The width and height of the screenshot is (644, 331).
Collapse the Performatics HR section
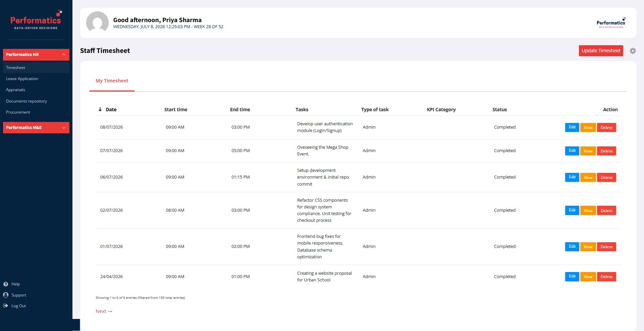[x=36, y=55]
